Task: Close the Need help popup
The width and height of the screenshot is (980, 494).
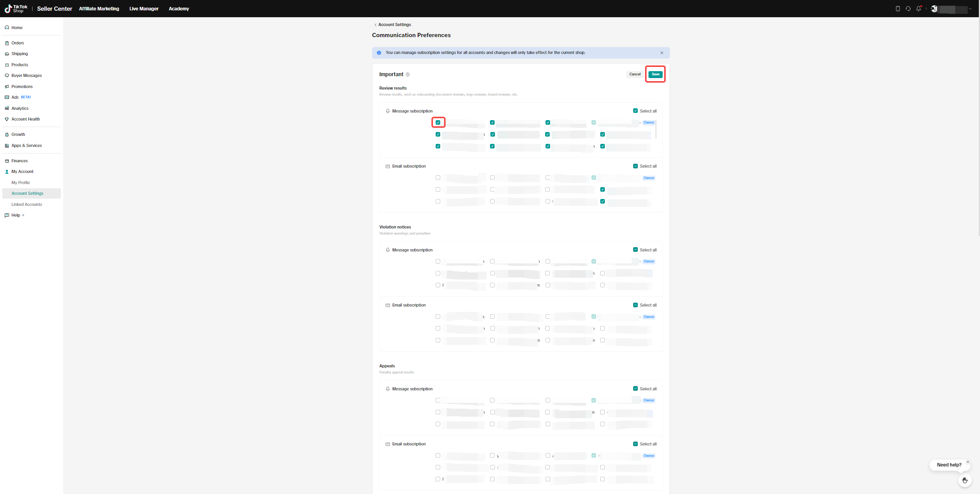Action: pyautogui.click(x=968, y=462)
